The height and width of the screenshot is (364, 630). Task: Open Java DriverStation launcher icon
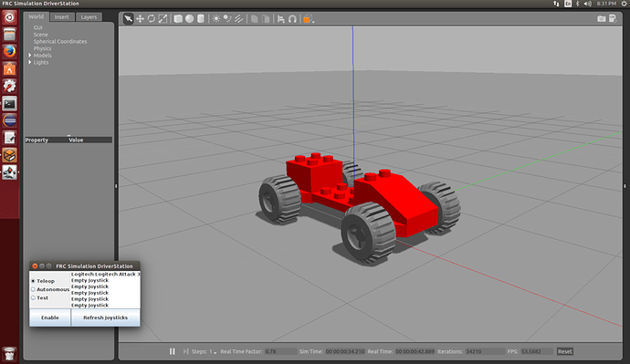(9, 172)
